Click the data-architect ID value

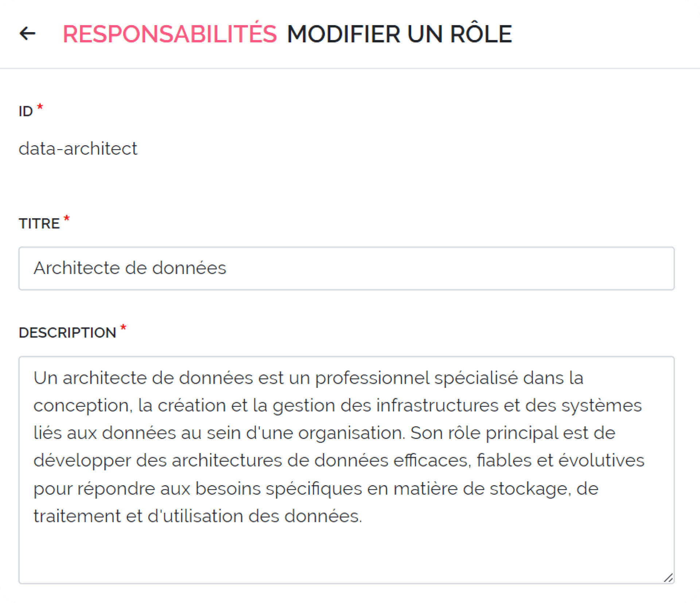click(x=78, y=148)
